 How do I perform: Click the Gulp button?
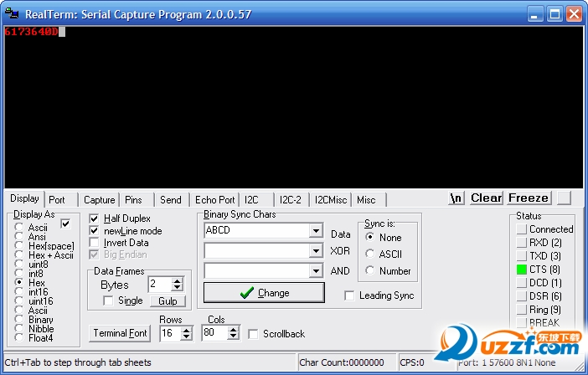click(168, 301)
